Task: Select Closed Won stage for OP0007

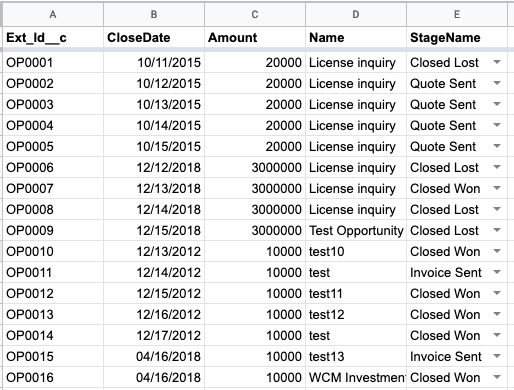Action: (457, 188)
